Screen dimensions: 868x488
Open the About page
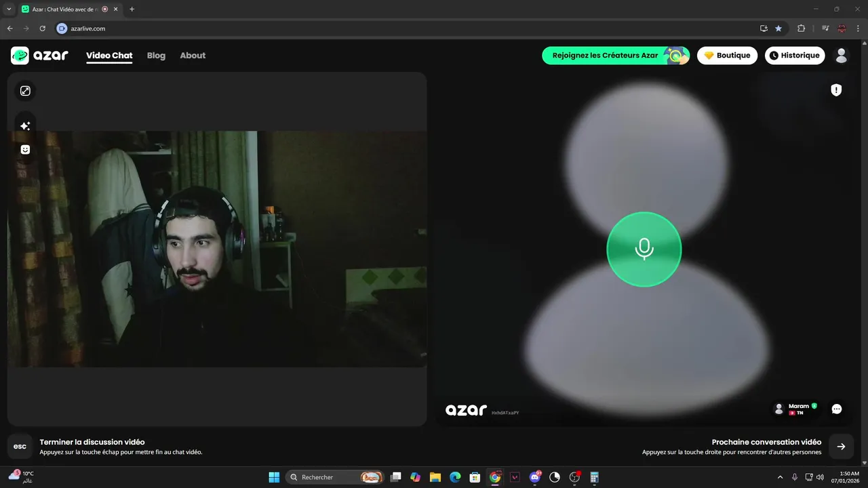[x=193, y=56]
